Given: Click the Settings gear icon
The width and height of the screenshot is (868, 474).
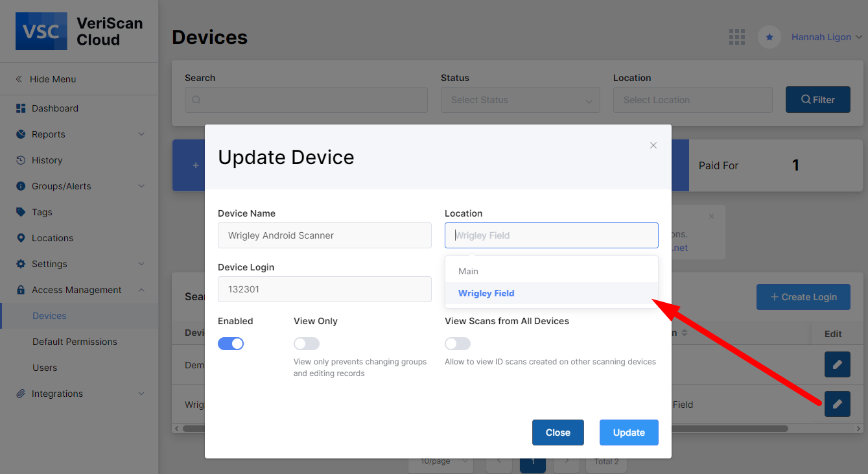Looking at the screenshot, I should pyautogui.click(x=21, y=264).
